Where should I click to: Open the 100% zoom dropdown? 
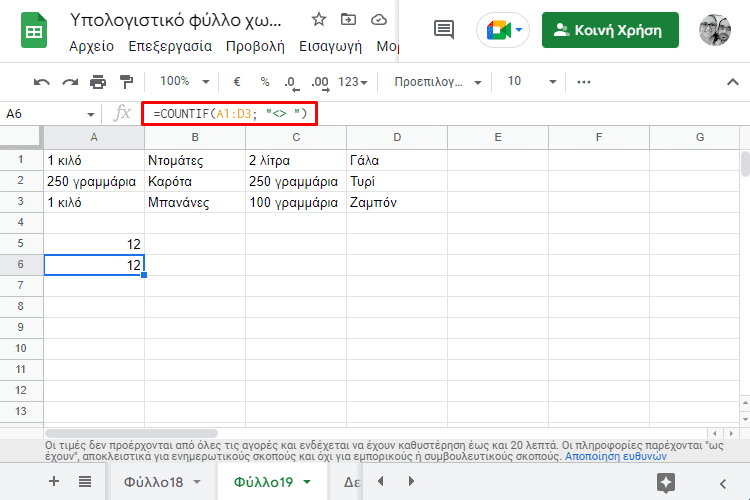coord(185,82)
